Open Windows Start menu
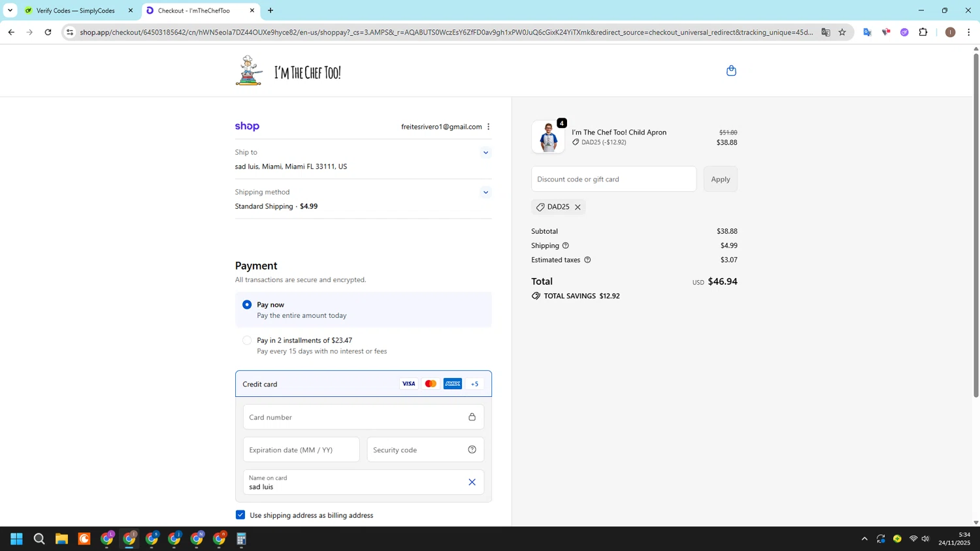980x551 pixels. click(17, 539)
